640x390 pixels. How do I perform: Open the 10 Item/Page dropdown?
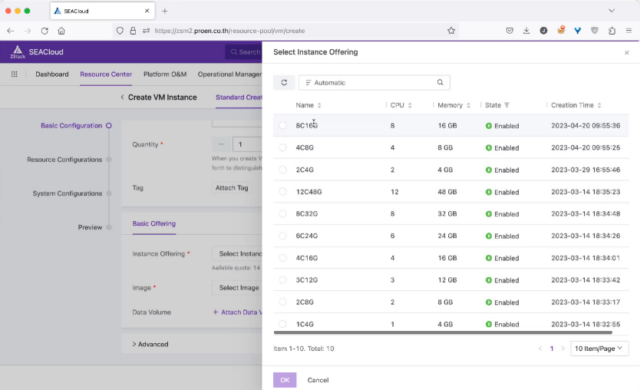tap(599, 348)
